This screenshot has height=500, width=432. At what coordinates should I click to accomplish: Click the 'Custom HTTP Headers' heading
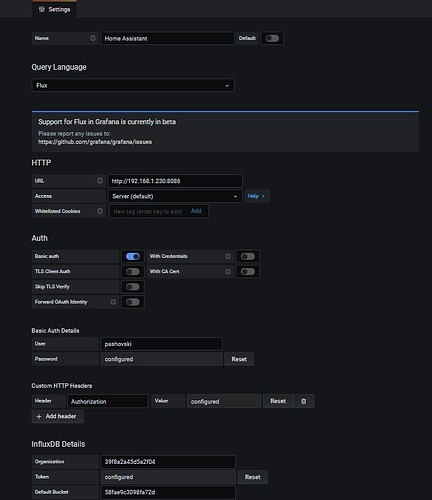pyautogui.click(x=62, y=386)
